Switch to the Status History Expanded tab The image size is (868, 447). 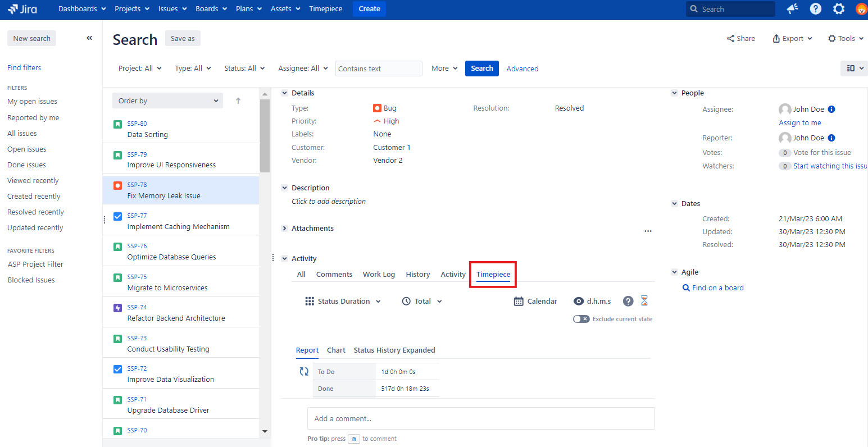tap(394, 350)
